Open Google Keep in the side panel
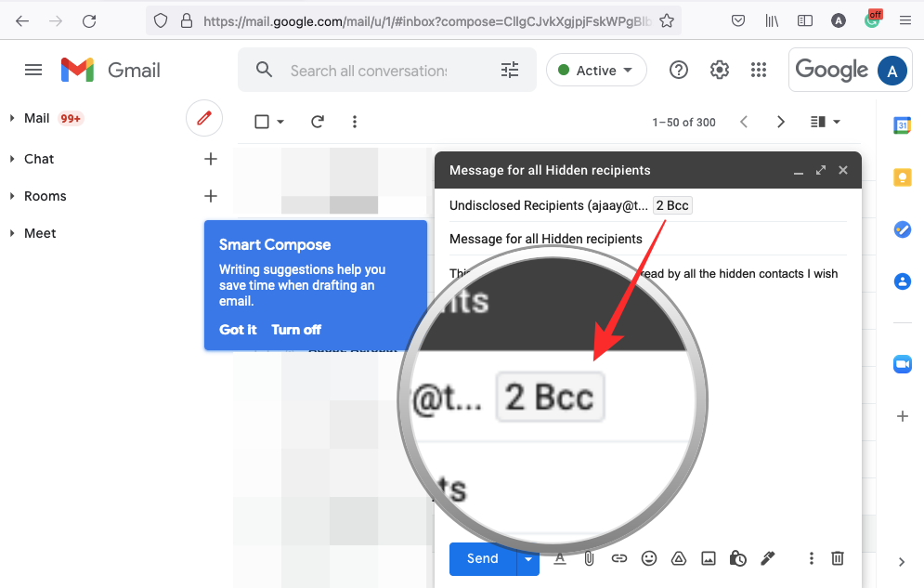The width and height of the screenshot is (924, 588). click(x=902, y=177)
